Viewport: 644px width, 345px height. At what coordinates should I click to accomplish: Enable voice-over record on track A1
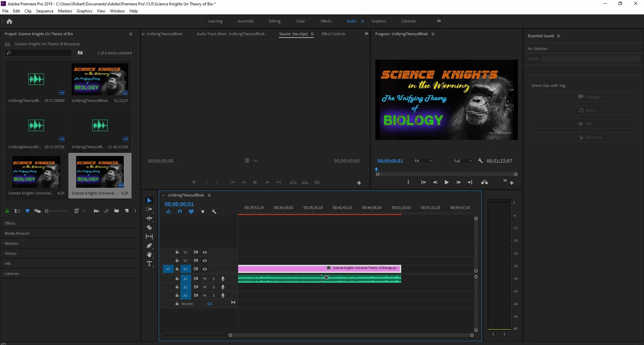pos(223,279)
